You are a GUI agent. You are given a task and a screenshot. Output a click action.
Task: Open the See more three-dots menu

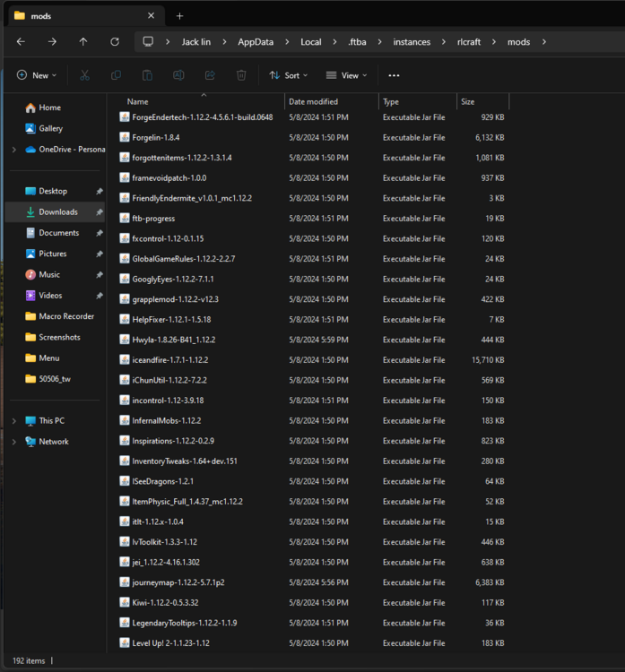394,75
